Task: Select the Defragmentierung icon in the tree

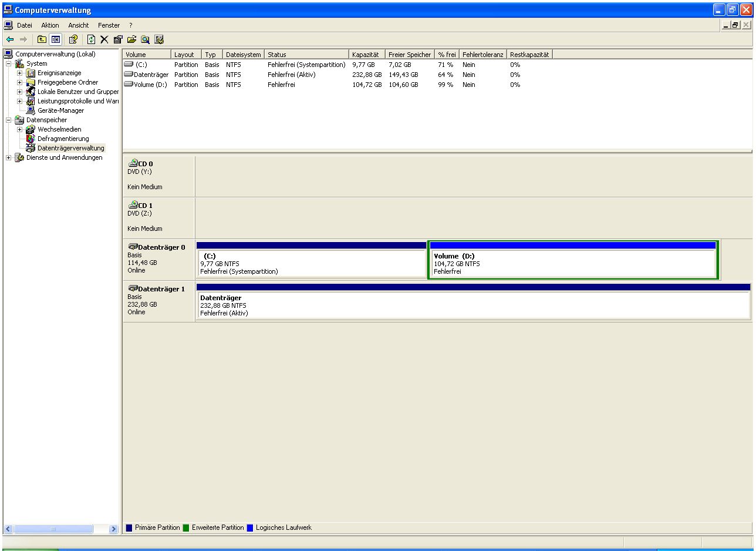Action: pos(31,139)
